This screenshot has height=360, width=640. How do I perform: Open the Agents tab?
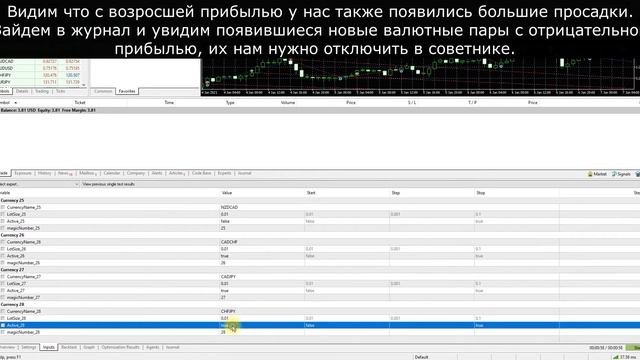pos(153,347)
